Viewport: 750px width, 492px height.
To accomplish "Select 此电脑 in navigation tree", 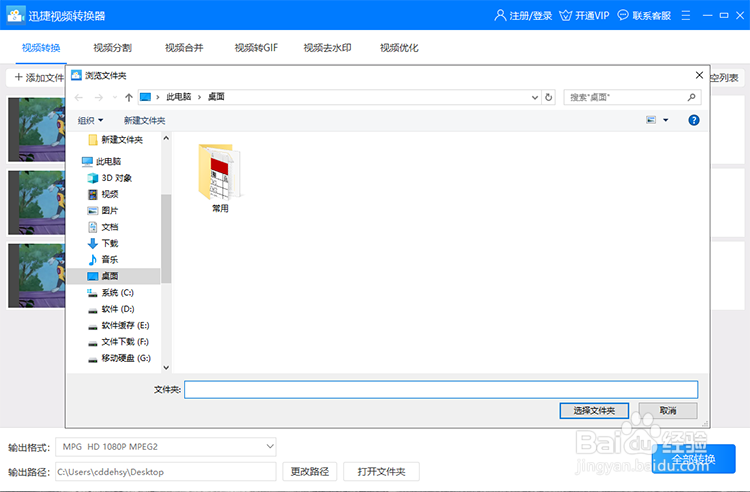I will (x=102, y=162).
